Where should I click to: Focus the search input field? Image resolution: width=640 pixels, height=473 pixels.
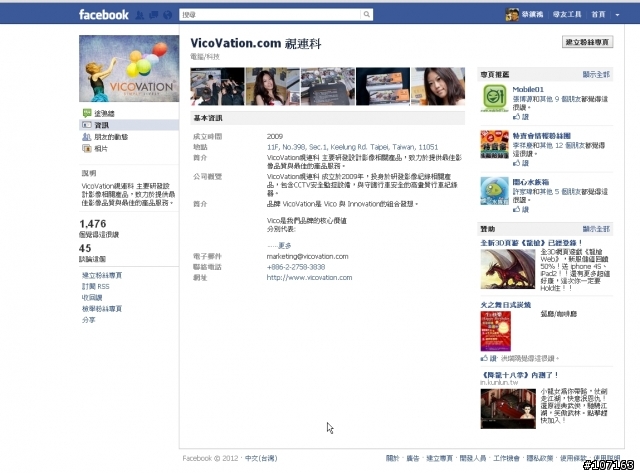(x=270, y=15)
